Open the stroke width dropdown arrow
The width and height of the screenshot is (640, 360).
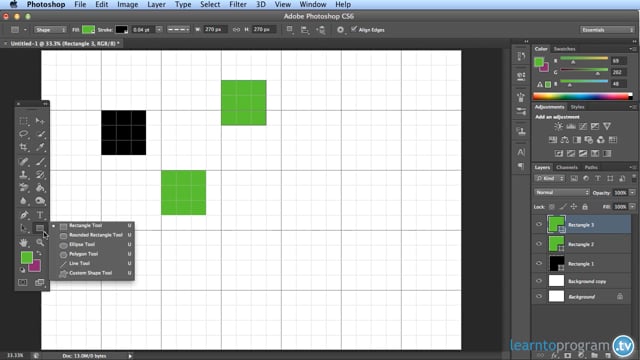point(159,29)
